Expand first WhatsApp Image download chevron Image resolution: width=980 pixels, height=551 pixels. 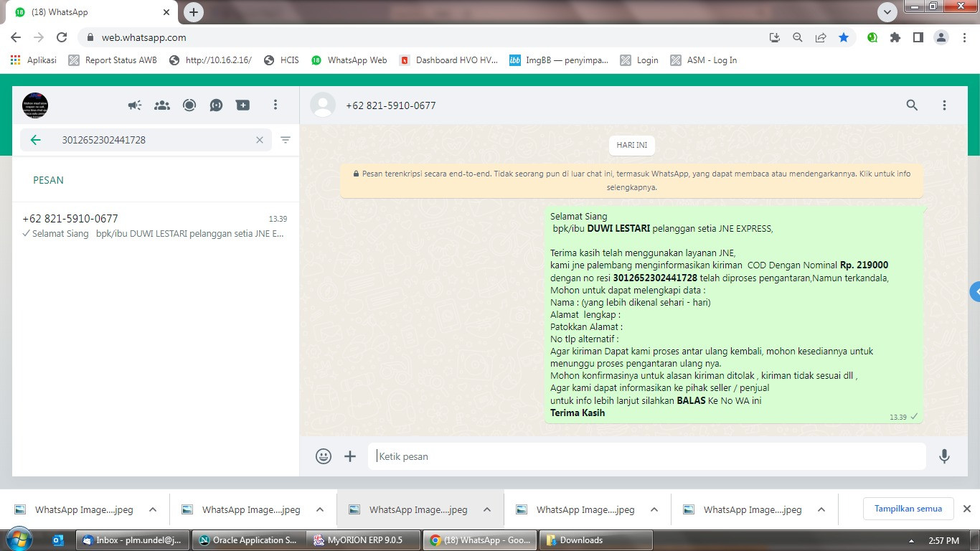tap(153, 510)
